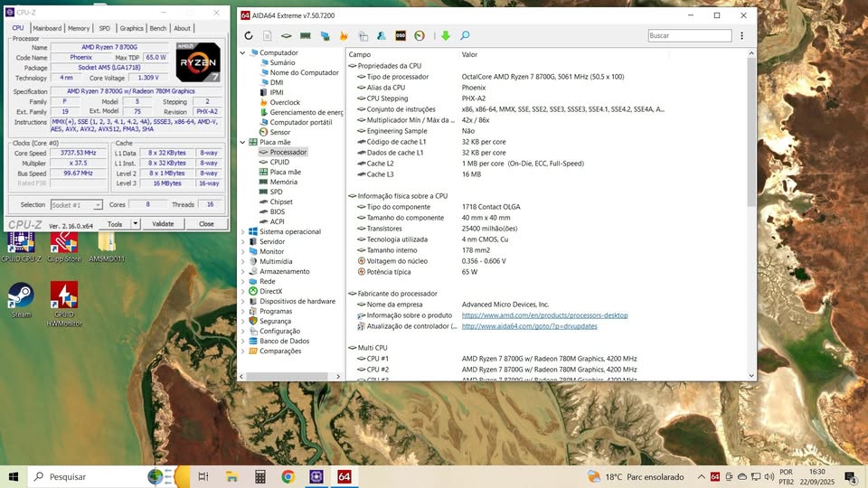This screenshot has height=488, width=868.
Task: Click the magnifier search icon in AIDA64 toolbar
Action: 465,35
